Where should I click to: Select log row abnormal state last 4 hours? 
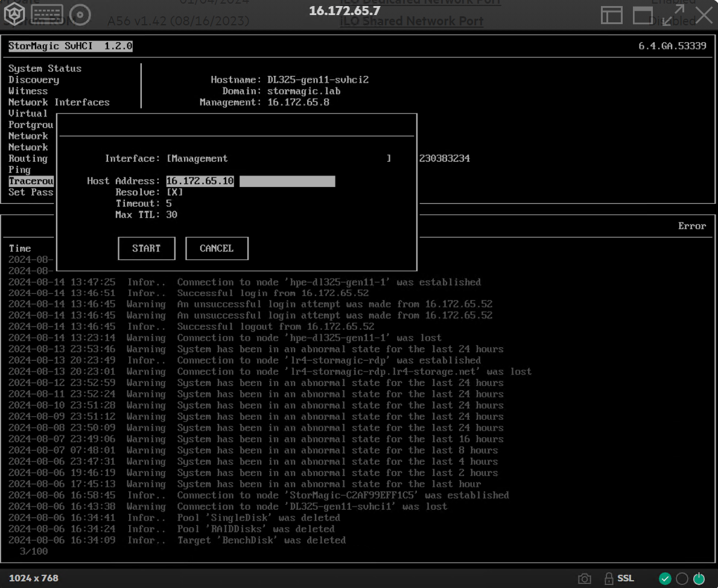click(253, 462)
